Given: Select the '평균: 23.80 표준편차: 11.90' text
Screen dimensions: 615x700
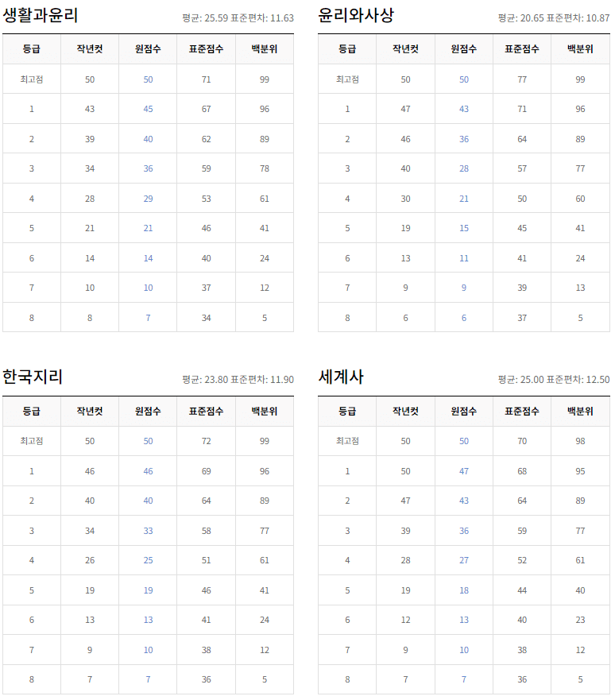Looking at the screenshot, I should (238, 380).
